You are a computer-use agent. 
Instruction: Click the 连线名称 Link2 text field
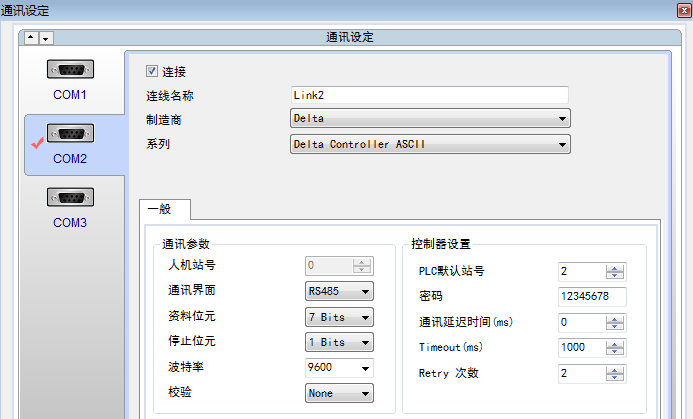pyautogui.click(x=429, y=95)
